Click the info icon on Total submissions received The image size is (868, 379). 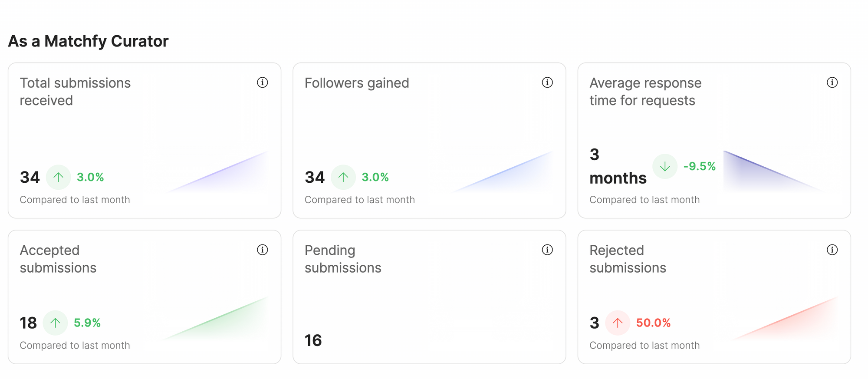[x=263, y=82]
